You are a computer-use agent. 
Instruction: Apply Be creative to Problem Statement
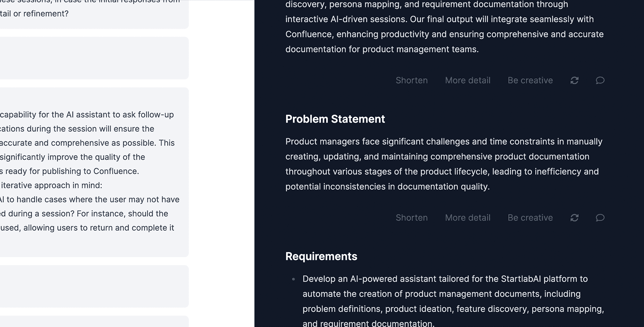point(530,218)
